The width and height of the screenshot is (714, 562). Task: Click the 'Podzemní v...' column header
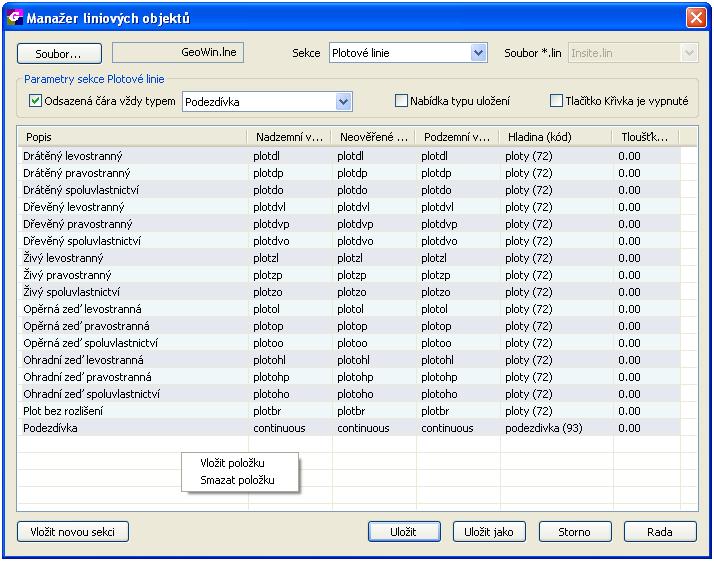[457, 137]
